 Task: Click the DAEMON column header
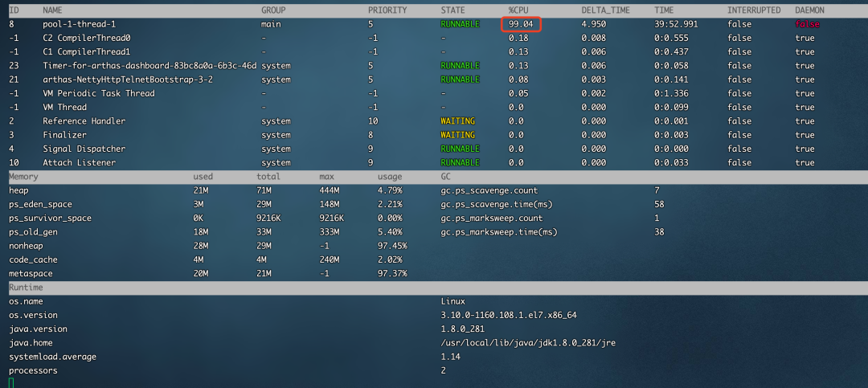pos(809,10)
